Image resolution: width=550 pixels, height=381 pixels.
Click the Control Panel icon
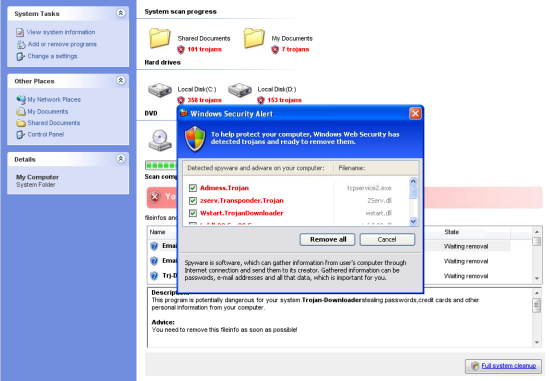[21, 135]
